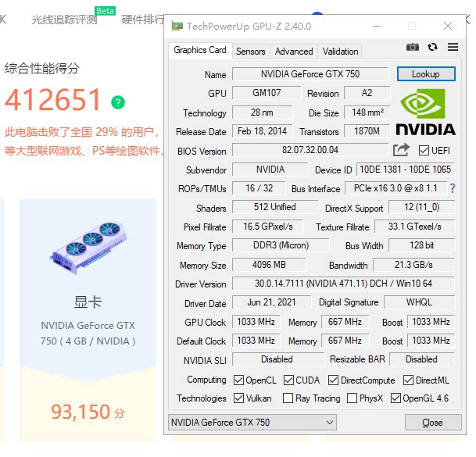Click the Default Clock Memory value 667 MHz

345,341
